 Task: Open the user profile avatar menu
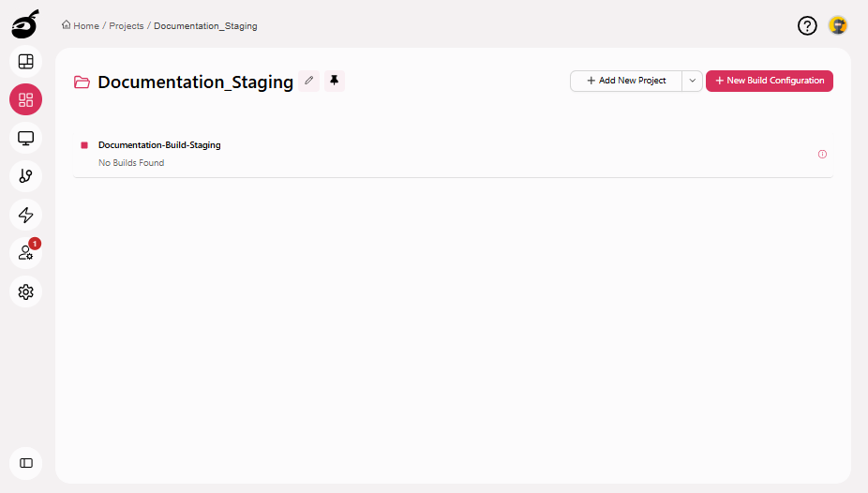(x=838, y=26)
